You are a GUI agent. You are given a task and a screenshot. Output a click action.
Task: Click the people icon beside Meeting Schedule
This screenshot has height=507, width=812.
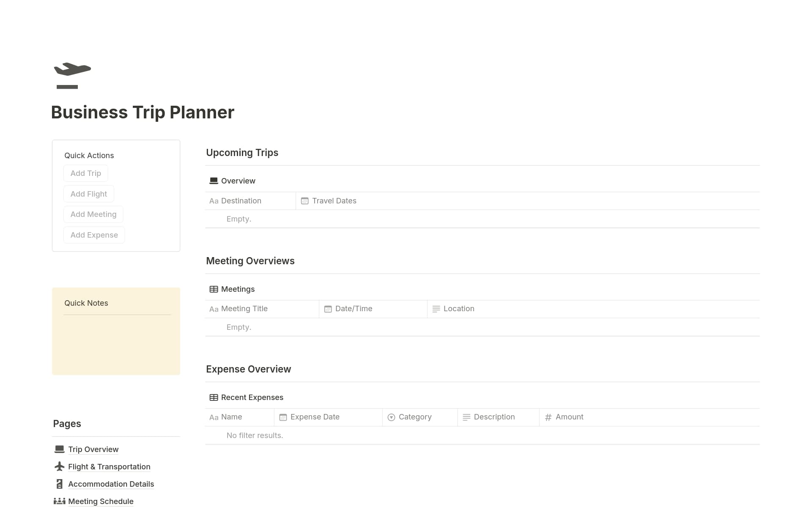tap(60, 501)
